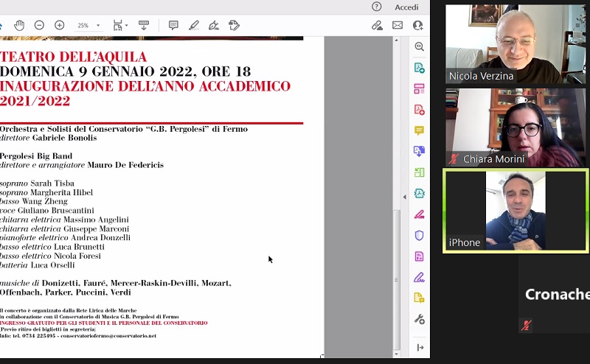
Task: Click the 'Cronache' participant name label
Action: click(x=558, y=295)
